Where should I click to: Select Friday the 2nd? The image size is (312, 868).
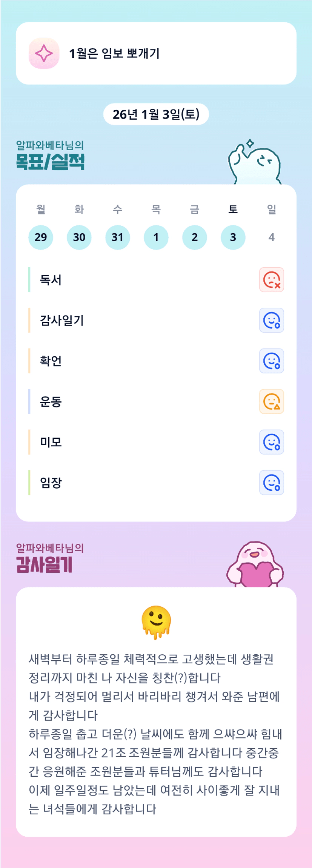tap(195, 237)
